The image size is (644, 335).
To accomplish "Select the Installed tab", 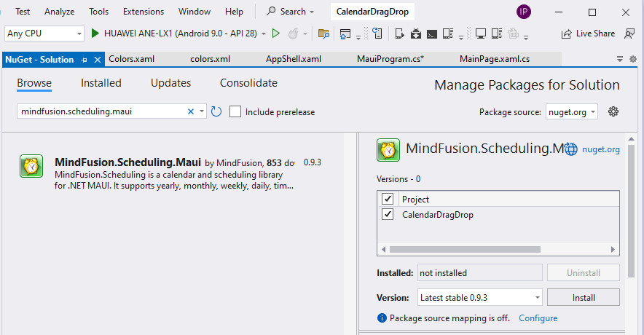I will 101,83.
